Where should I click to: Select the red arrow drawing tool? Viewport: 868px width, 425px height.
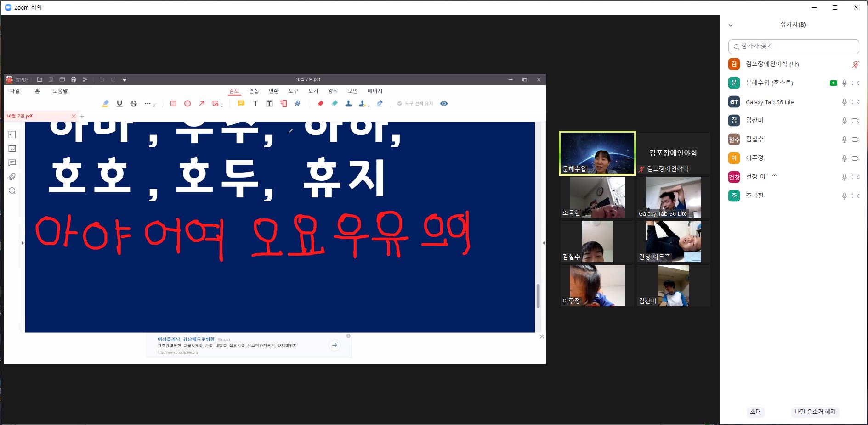point(201,104)
